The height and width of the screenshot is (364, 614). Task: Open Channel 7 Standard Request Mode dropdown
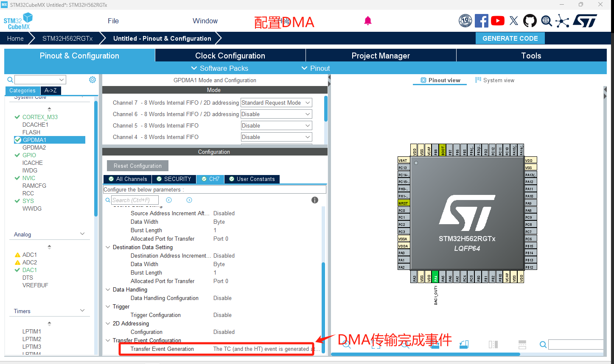[276, 103]
